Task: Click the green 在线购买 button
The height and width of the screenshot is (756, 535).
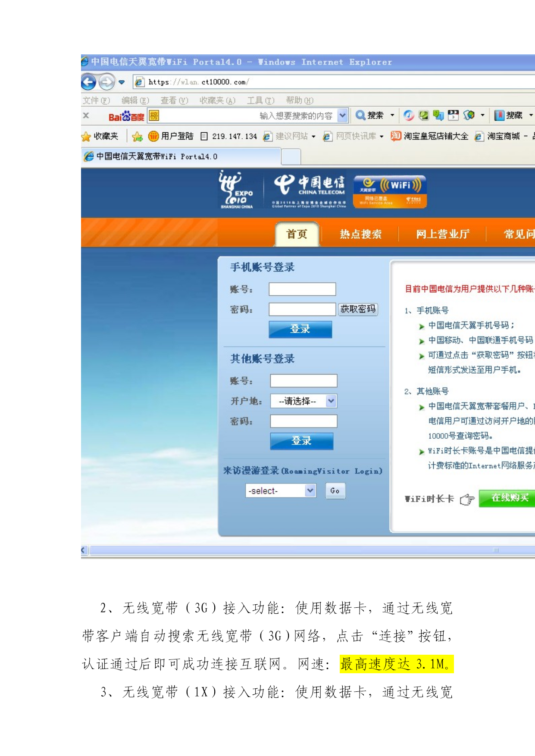Action: click(x=507, y=498)
